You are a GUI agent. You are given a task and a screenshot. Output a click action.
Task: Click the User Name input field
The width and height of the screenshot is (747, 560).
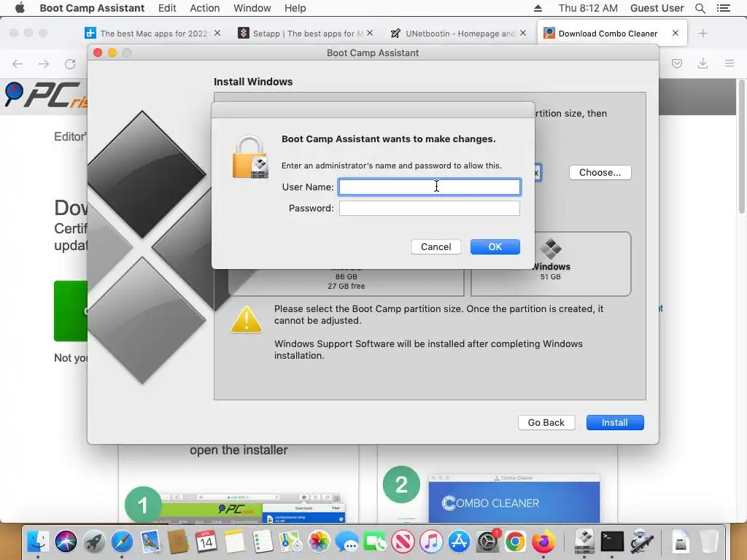point(429,187)
